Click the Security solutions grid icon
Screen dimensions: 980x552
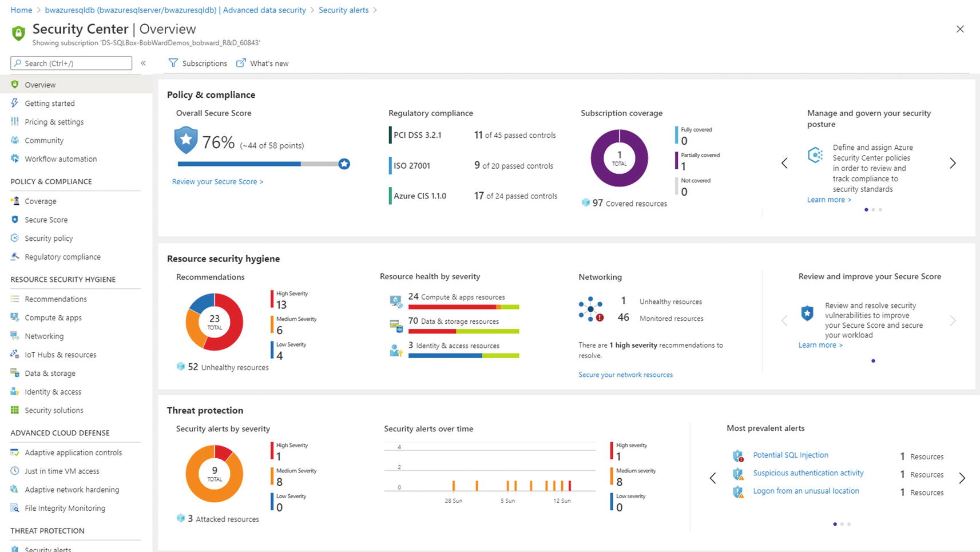pyautogui.click(x=15, y=410)
